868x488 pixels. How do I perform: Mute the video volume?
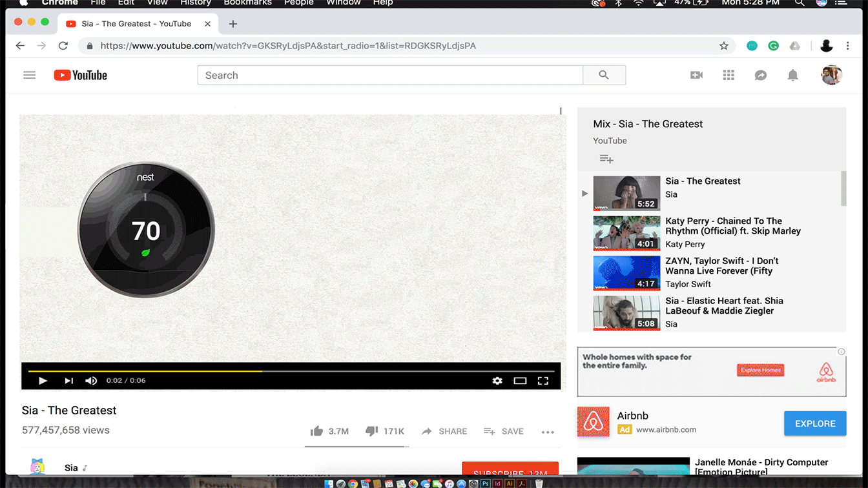pos(91,380)
